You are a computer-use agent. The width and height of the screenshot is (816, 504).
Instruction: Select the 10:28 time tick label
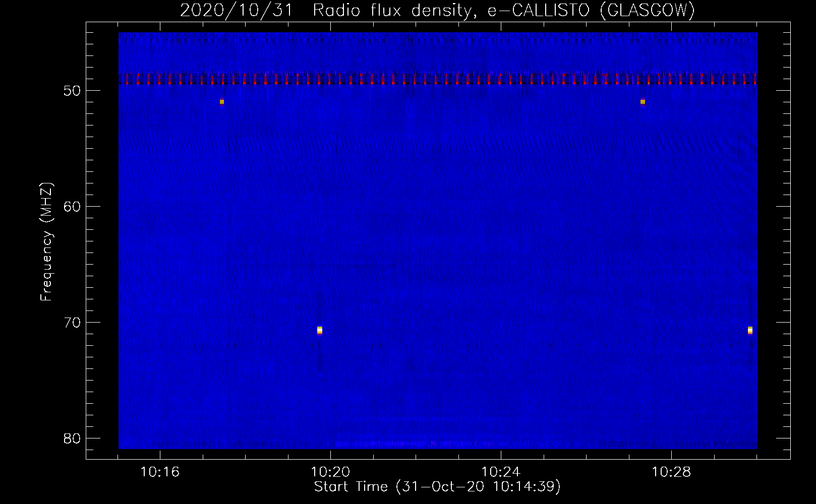(x=671, y=472)
